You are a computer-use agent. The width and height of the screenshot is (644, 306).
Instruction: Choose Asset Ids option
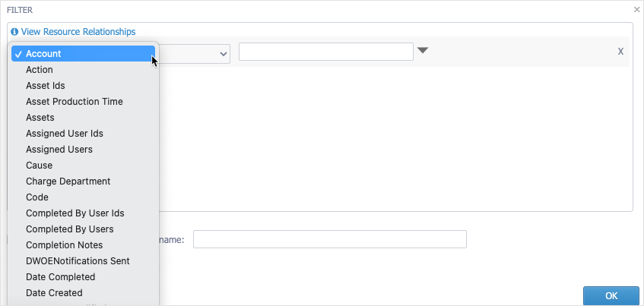click(x=84, y=86)
